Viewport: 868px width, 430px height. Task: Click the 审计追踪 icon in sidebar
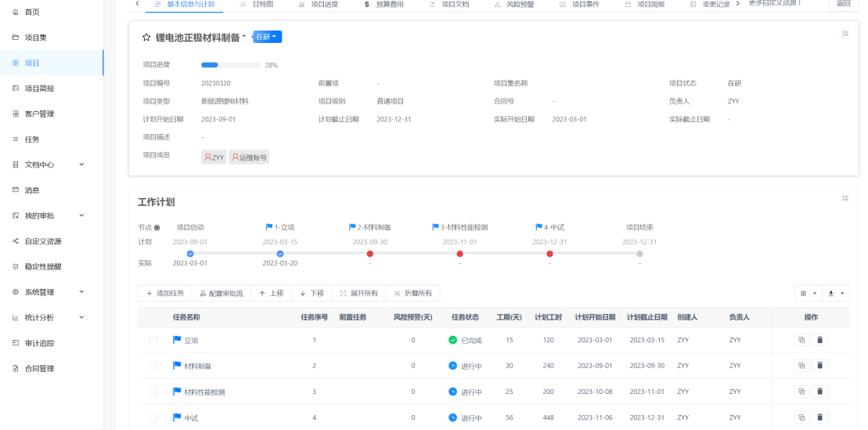point(16,343)
